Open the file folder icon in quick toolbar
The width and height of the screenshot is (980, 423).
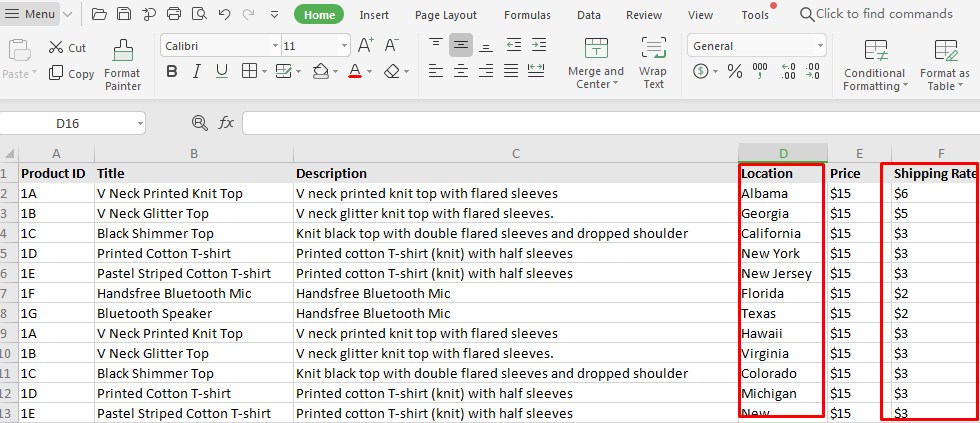point(99,14)
